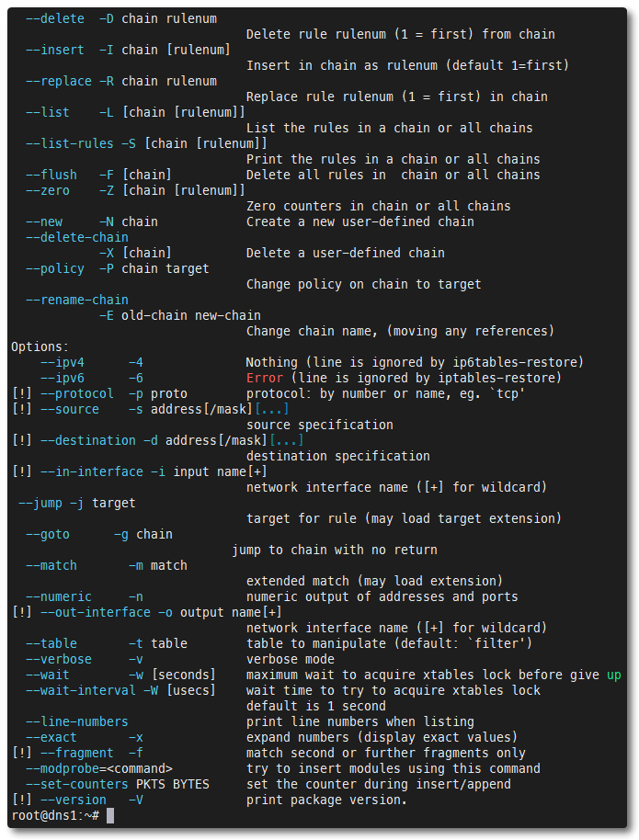This screenshot has width=639, height=840.
Task: Select the "--jump" option text
Action: pyautogui.click(x=40, y=503)
